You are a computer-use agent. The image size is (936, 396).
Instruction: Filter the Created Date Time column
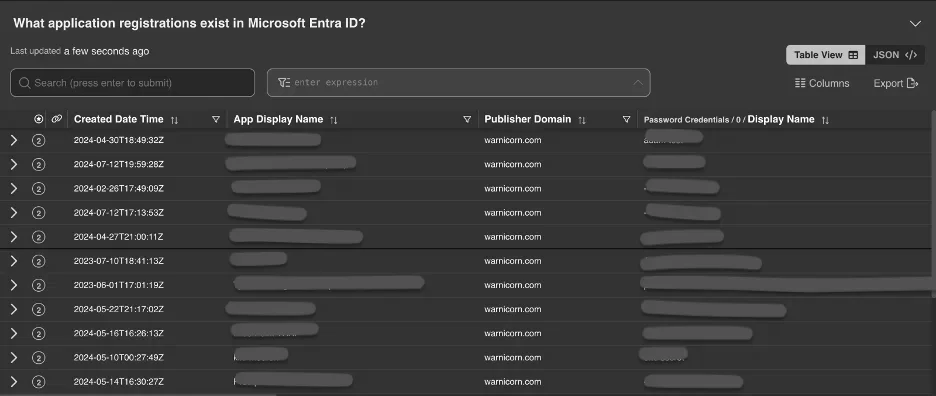pos(216,119)
